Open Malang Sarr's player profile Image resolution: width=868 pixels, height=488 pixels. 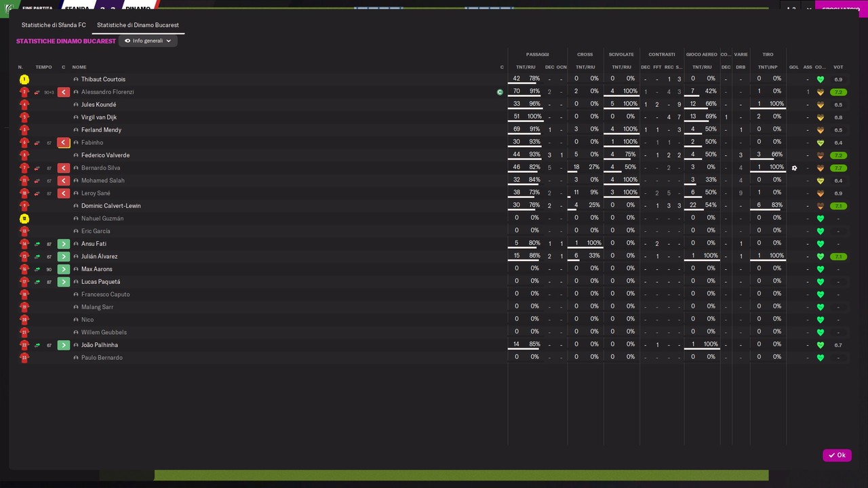pos(97,307)
